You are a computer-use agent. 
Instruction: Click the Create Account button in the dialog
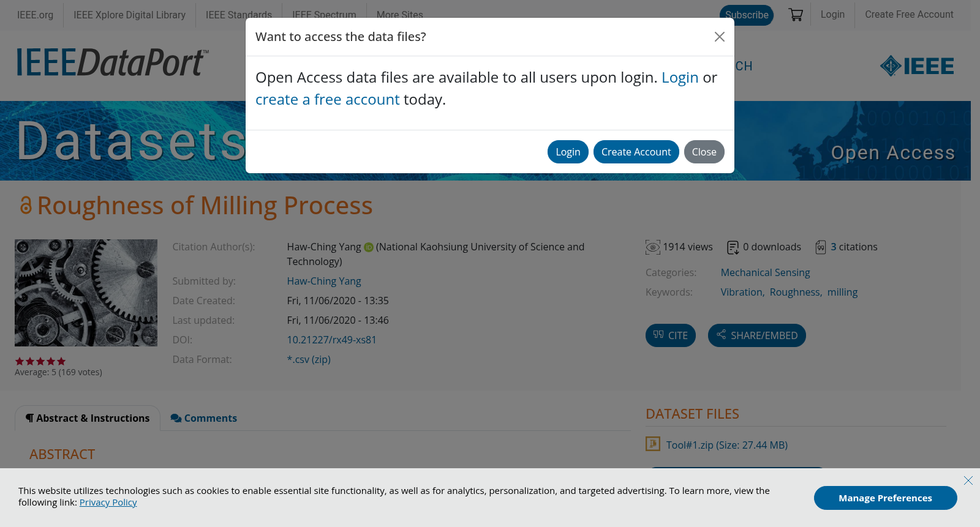click(636, 152)
